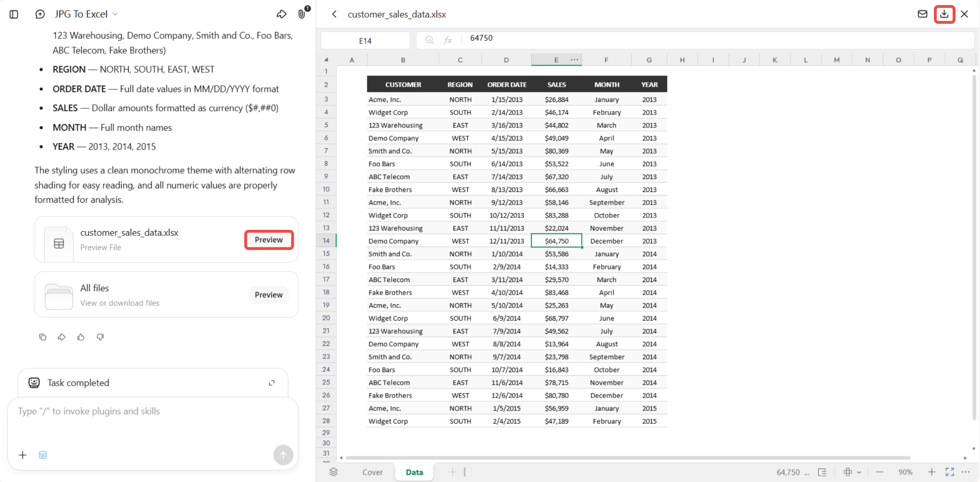Click the share arrow icon in the chat header

click(281, 14)
